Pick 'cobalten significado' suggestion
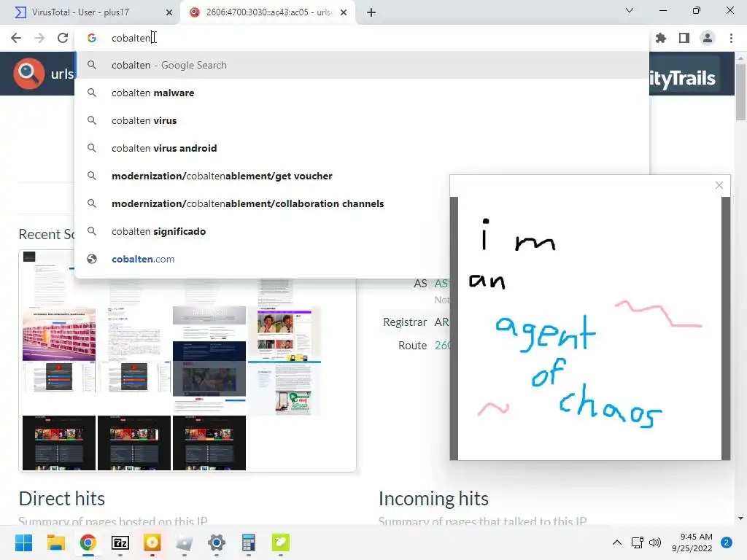 pos(262,231)
